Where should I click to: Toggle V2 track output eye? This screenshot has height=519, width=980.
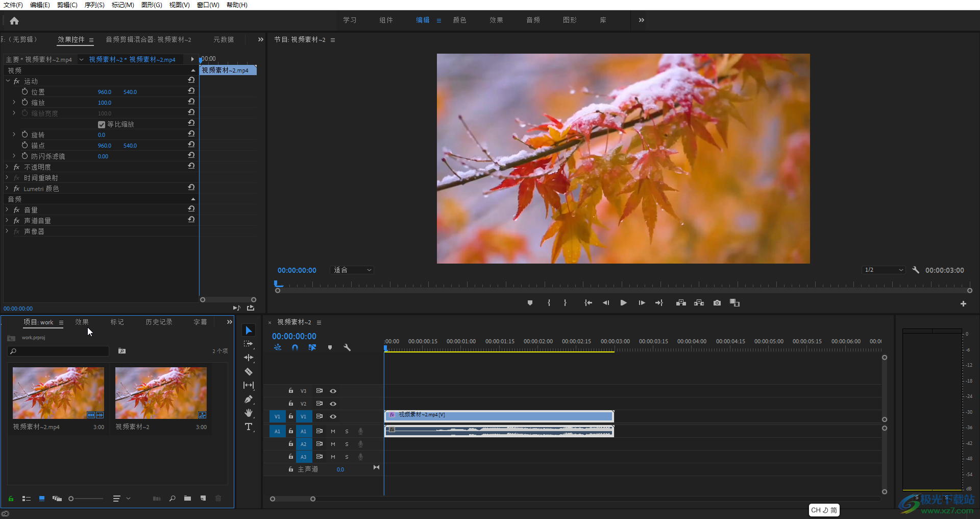[x=333, y=404]
